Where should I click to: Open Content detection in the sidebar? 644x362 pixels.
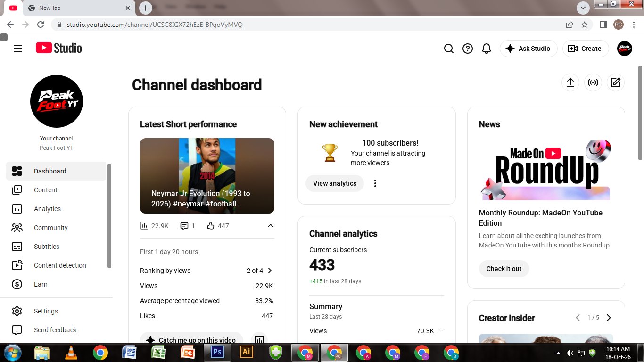(x=56, y=265)
